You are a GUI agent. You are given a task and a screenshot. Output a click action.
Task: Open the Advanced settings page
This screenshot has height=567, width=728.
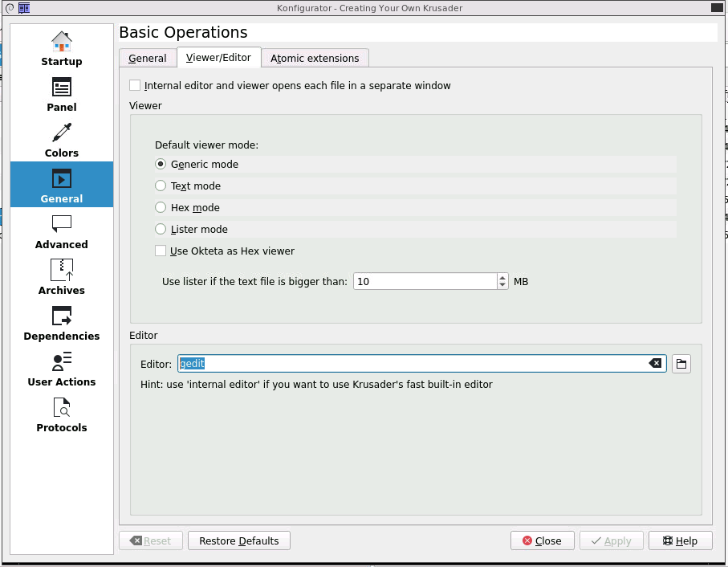(x=61, y=230)
